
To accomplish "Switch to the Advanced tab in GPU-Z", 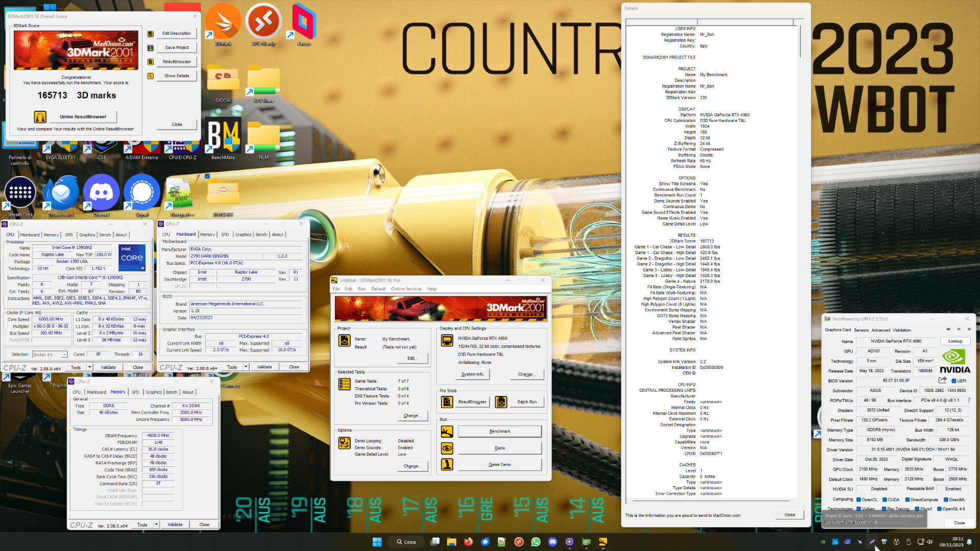I will (880, 330).
